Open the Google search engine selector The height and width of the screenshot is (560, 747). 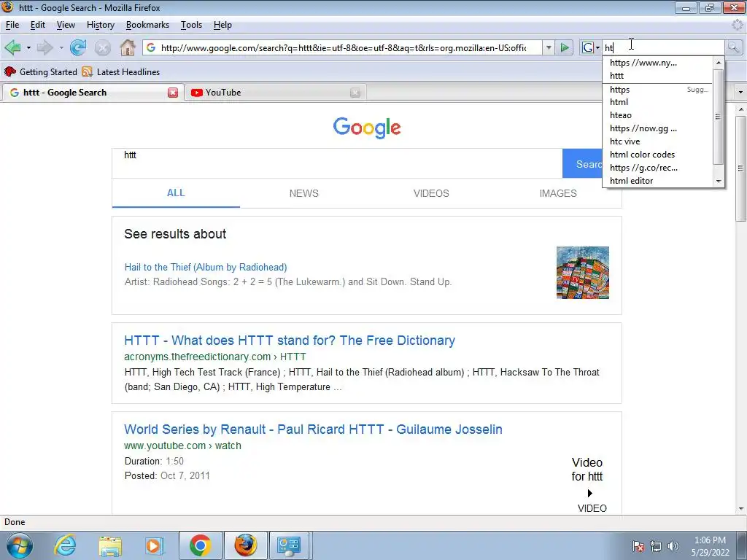tap(591, 47)
